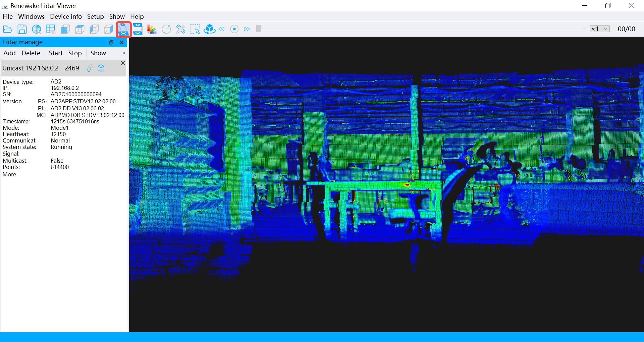Screen dimensions: 644x342
Task: Click the link icon beside Unicast 2469
Action: 89,68
